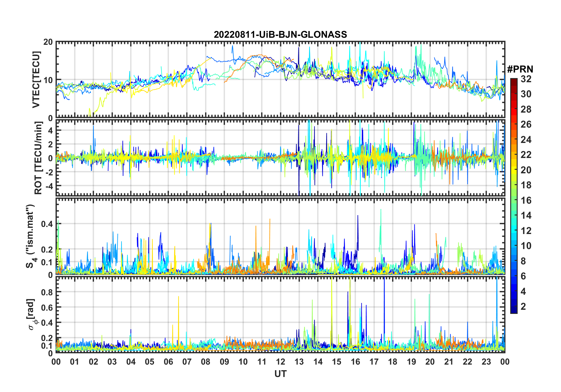Click the 18 hour x-axis tick label
Image resolution: width=561 pixels, height=392 pixels.
[x=392, y=362]
